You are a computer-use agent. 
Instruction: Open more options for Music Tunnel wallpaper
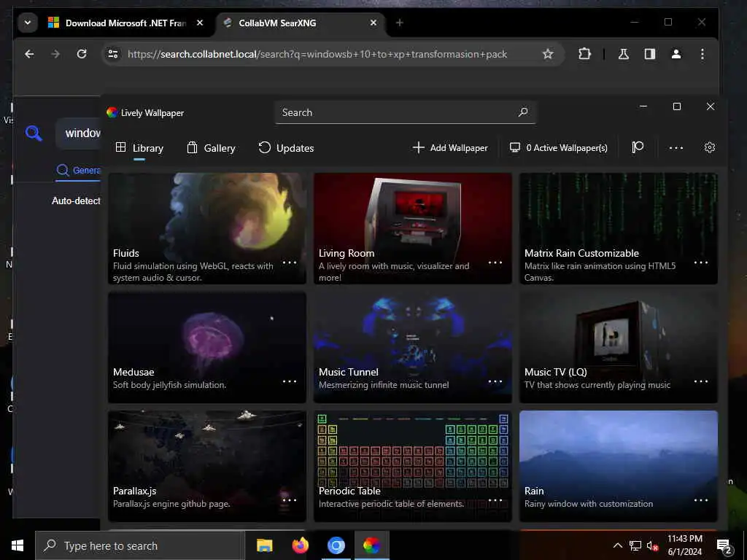pyautogui.click(x=495, y=381)
